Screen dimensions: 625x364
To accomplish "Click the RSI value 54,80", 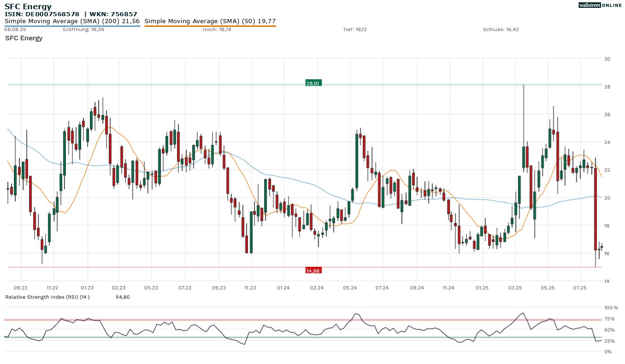I will 123,297.
